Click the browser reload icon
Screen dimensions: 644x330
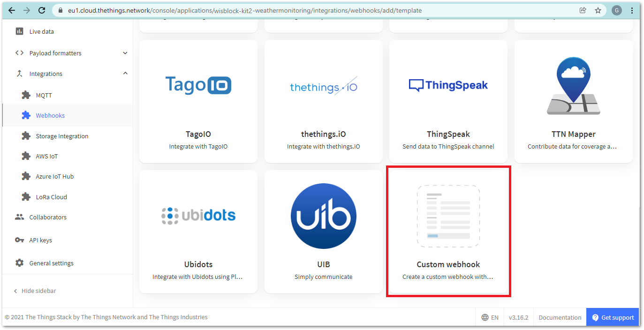coord(42,10)
